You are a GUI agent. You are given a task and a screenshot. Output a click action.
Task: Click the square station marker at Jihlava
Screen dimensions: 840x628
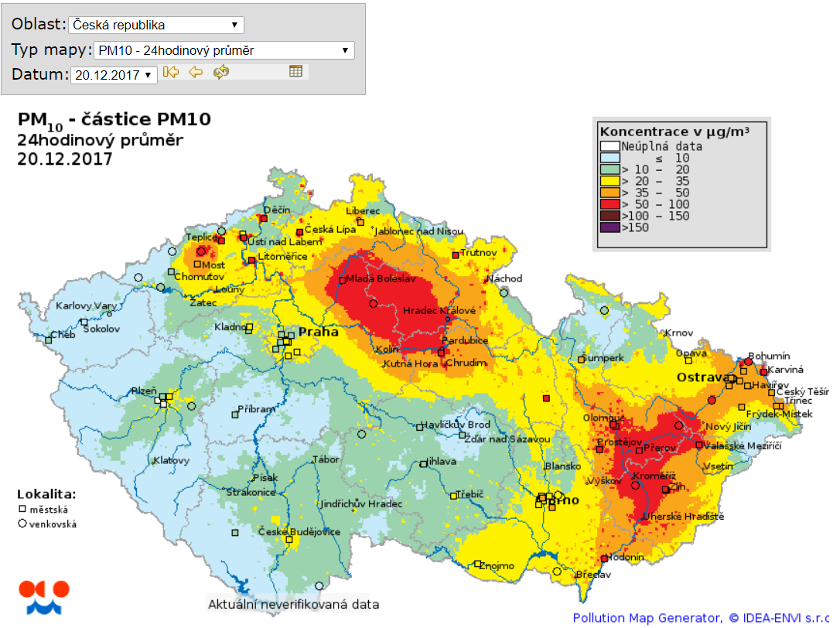point(423,463)
